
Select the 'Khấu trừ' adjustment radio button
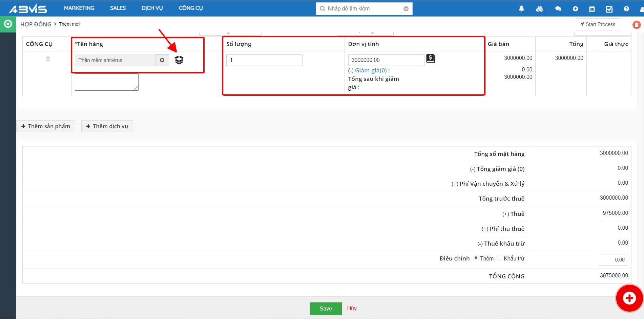(499, 258)
